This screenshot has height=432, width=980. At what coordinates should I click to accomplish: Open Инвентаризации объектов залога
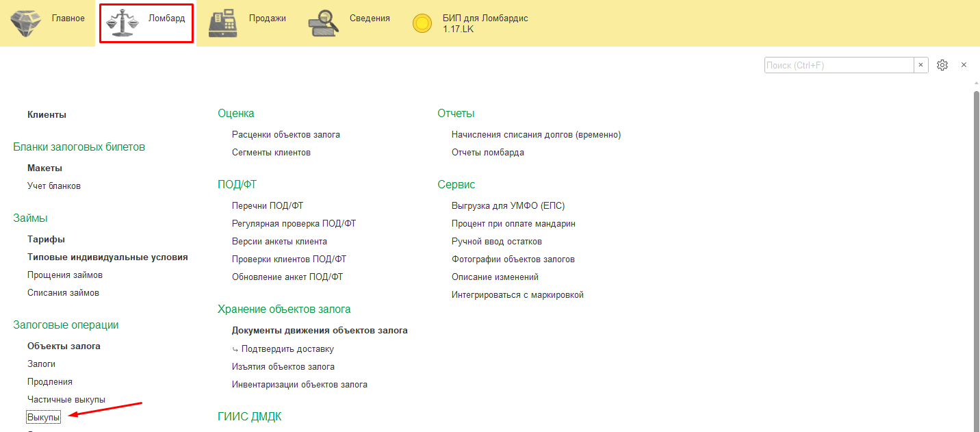300,384
